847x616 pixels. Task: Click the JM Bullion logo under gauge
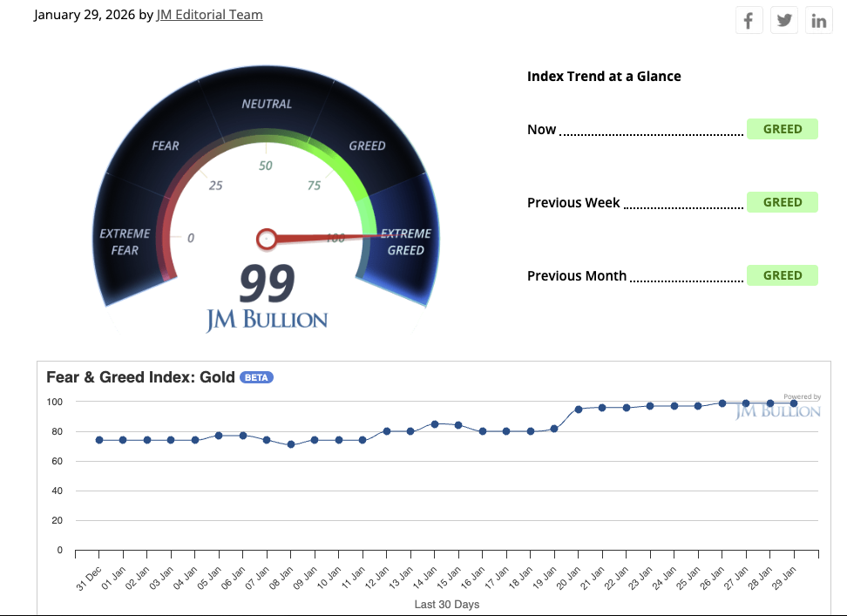coord(267,320)
